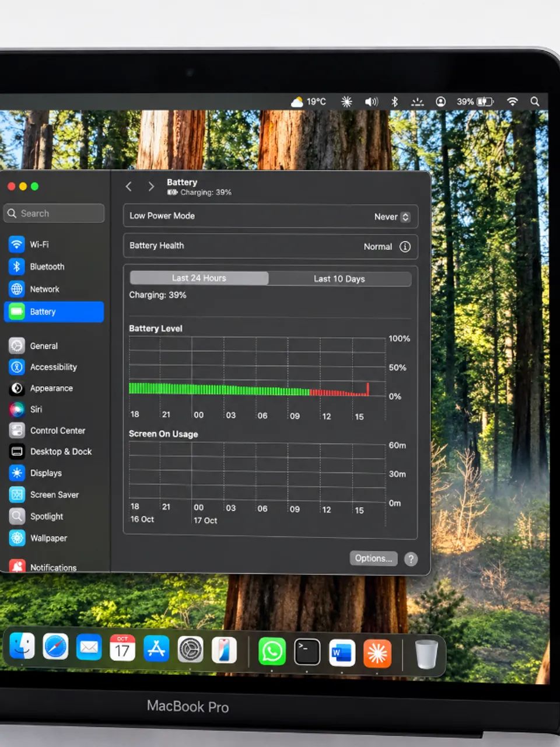The height and width of the screenshot is (747, 560).
Task: Open user account icon in menu bar
Action: (441, 102)
